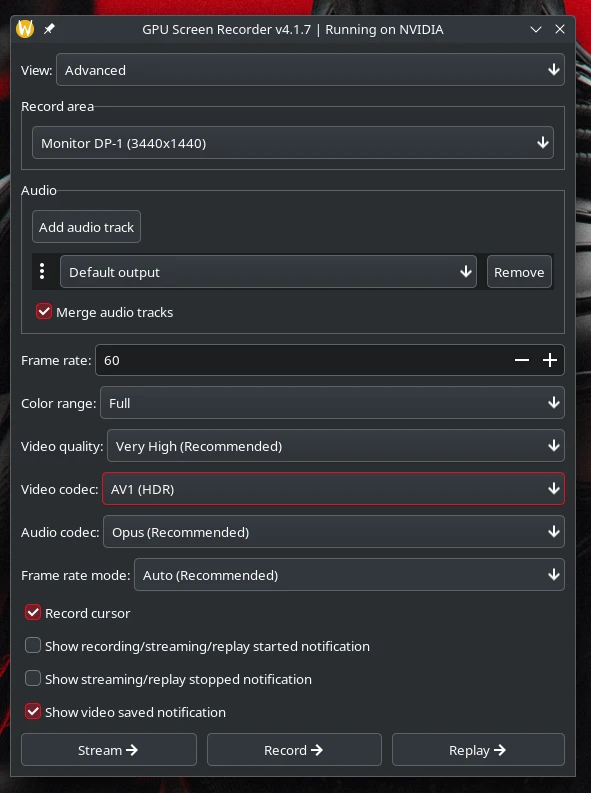Close the GPU Screen Recorder window
Viewport: 591px width, 793px height.
click(x=560, y=29)
